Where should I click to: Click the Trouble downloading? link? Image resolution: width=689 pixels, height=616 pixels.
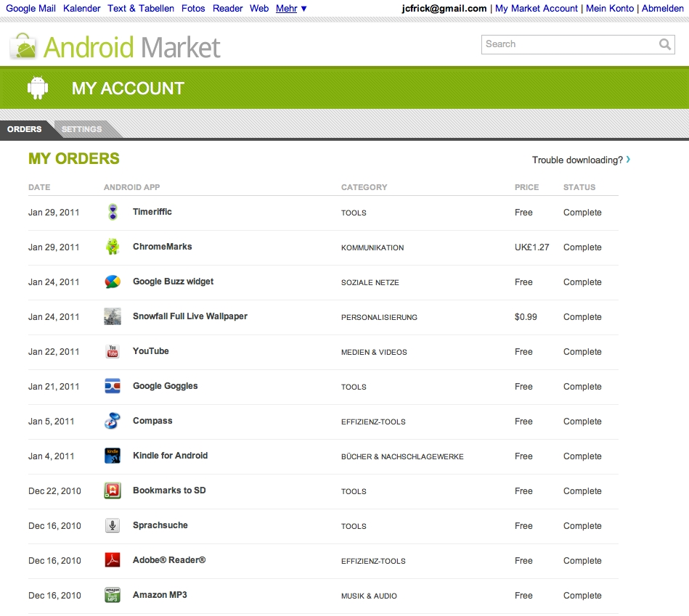point(577,160)
